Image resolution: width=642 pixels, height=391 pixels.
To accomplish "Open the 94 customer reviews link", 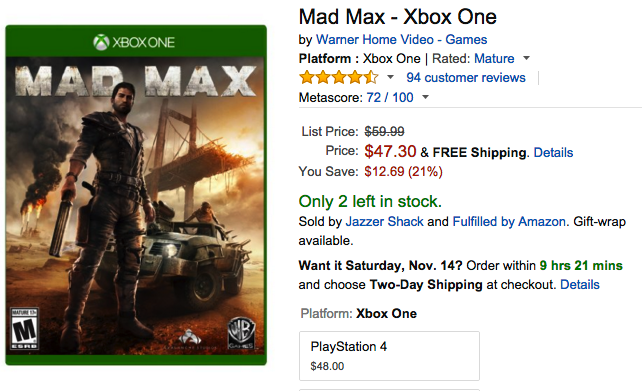I will (466, 77).
